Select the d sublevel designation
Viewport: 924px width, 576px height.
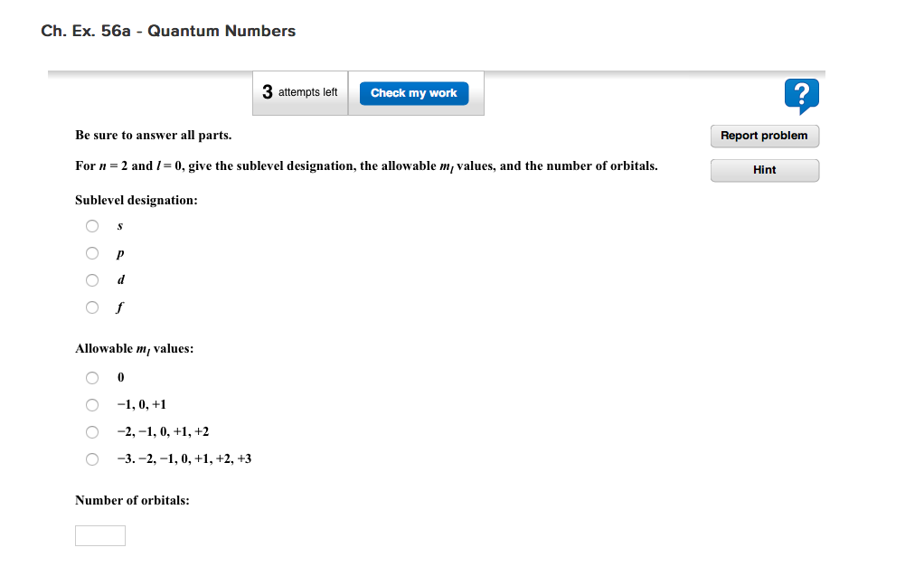92,280
